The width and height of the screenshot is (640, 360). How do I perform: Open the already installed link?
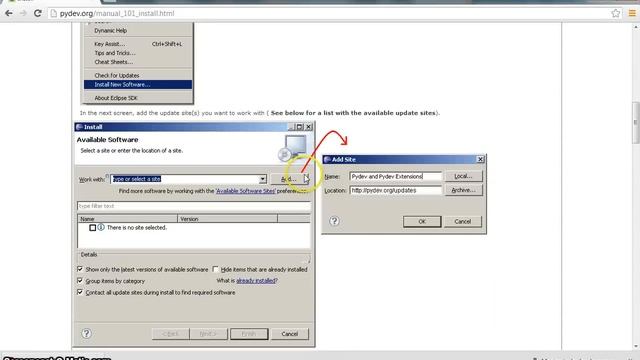pos(256,280)
